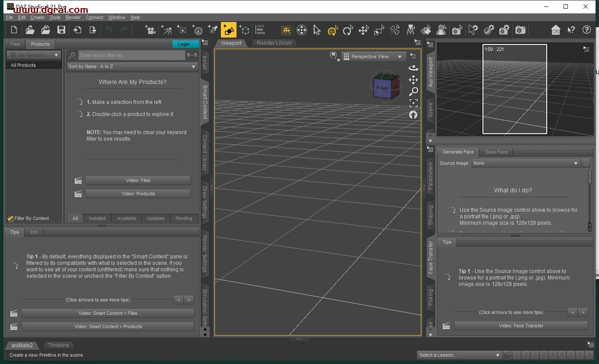This screenshot has height=364, width=599.
Task: Switch to the Info tab
Action: (x=34, y=232)
